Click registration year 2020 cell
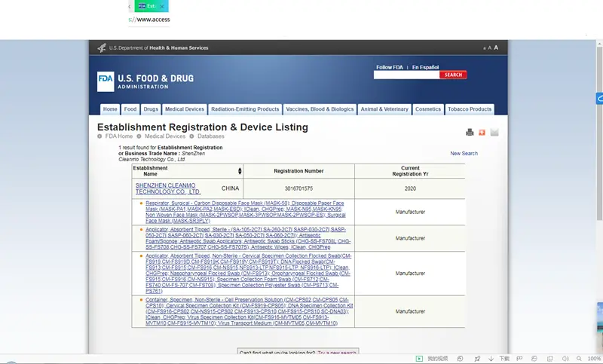The width and height of the screenshot is (603, 364). 410,188
